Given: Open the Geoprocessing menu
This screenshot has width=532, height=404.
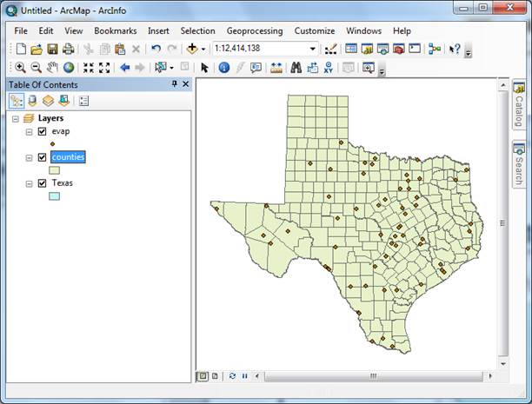Looking at the screenshot, I should (x=254, y=30).
